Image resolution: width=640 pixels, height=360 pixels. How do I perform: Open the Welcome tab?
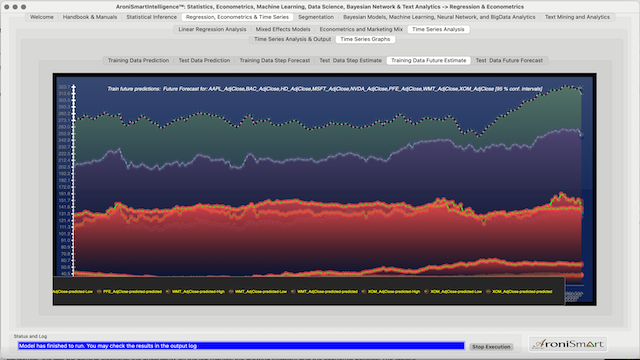coord(42,17)
